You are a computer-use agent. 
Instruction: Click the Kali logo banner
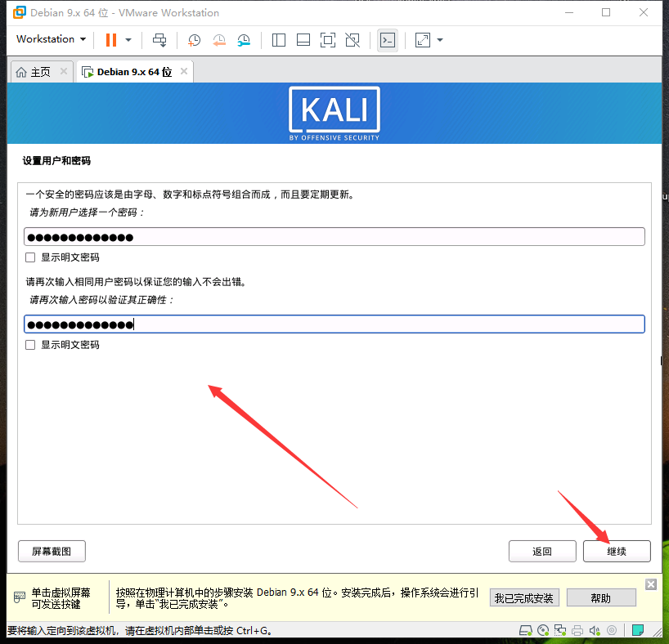334,114
